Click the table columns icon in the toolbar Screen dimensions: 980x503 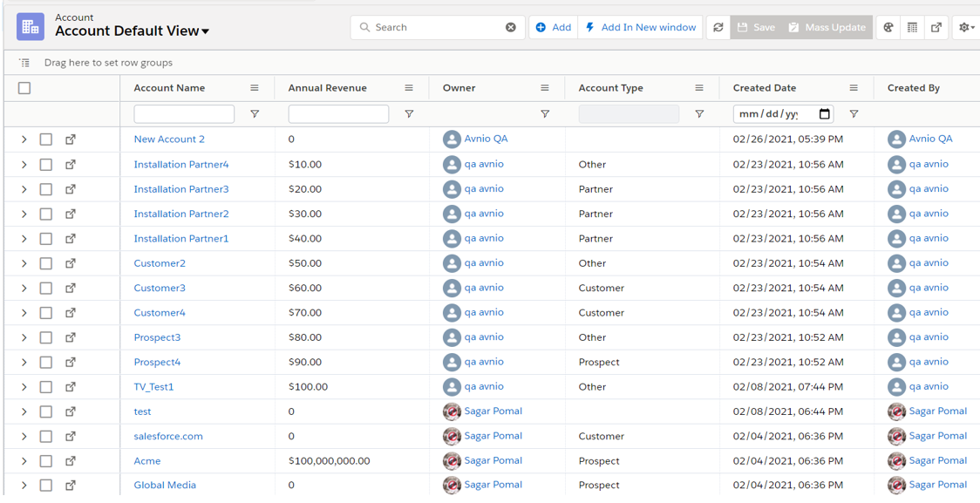coord(912,28)
